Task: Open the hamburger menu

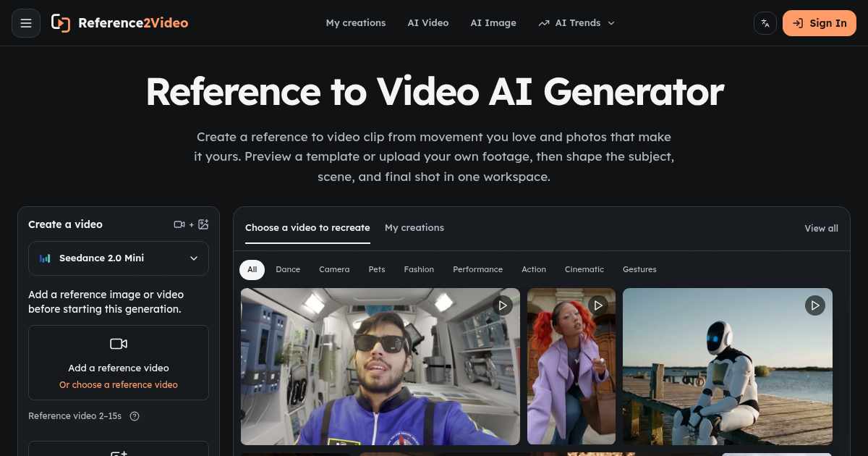Action: (x=26, y=23)
